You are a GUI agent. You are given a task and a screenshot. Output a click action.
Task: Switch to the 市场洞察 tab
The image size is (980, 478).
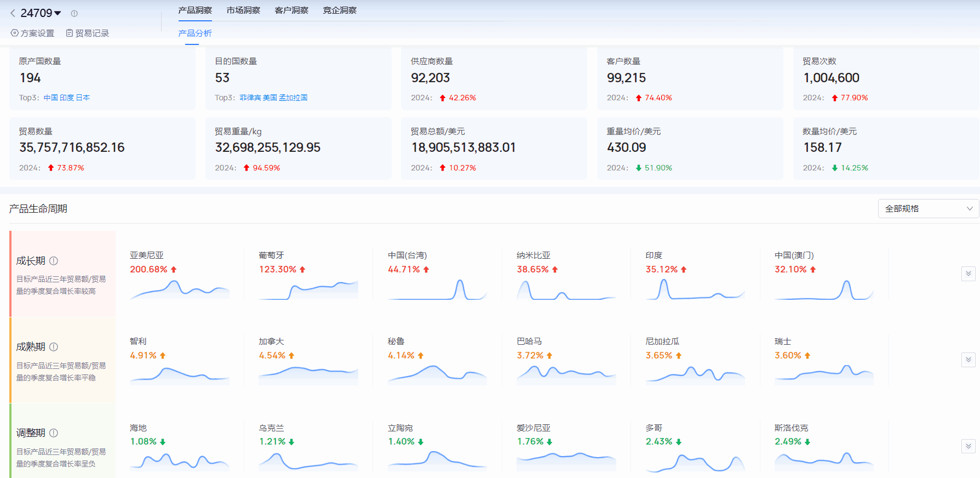point(243,10)
